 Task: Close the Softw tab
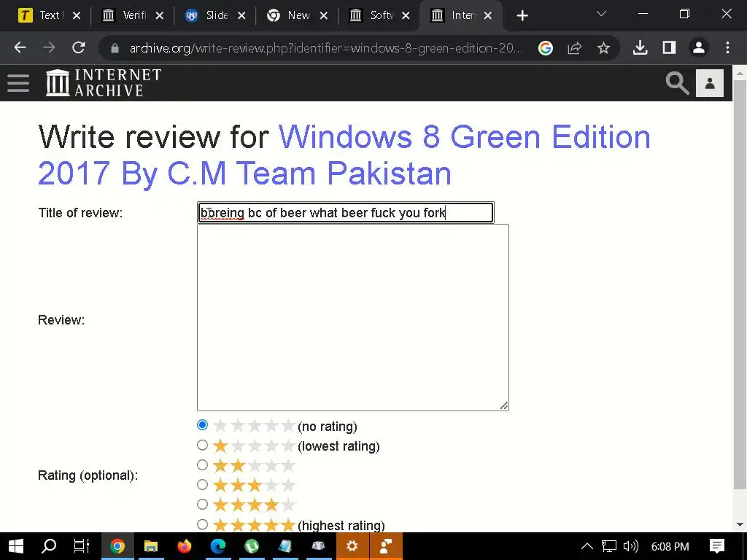tap(406, 16)
